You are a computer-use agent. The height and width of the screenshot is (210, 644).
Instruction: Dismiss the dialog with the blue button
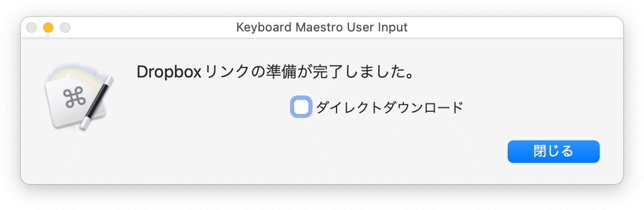[x=553, y=151]
